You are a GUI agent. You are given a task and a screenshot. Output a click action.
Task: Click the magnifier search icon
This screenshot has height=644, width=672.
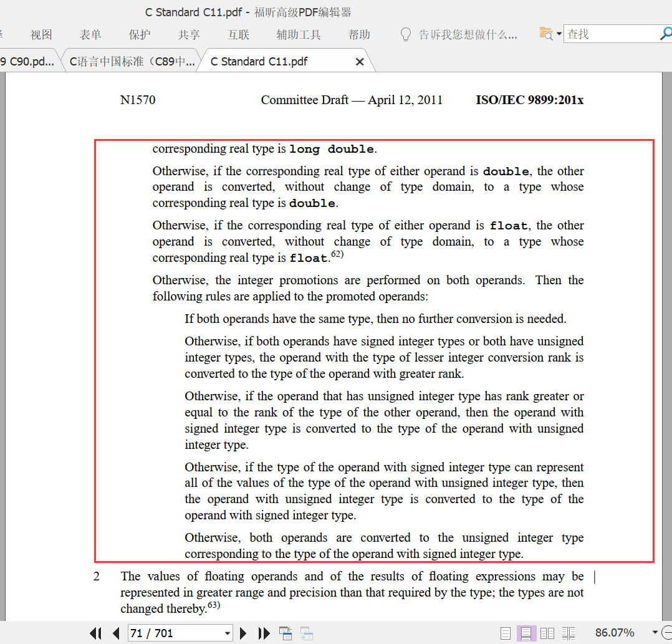[x=666, y=34]
